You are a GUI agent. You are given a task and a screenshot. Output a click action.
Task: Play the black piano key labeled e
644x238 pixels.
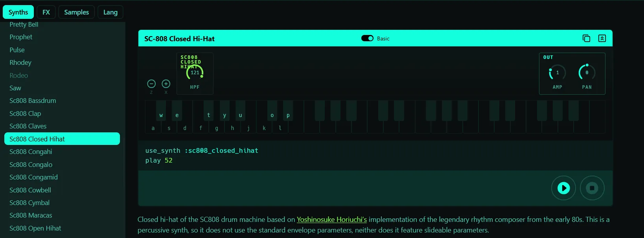177,111
